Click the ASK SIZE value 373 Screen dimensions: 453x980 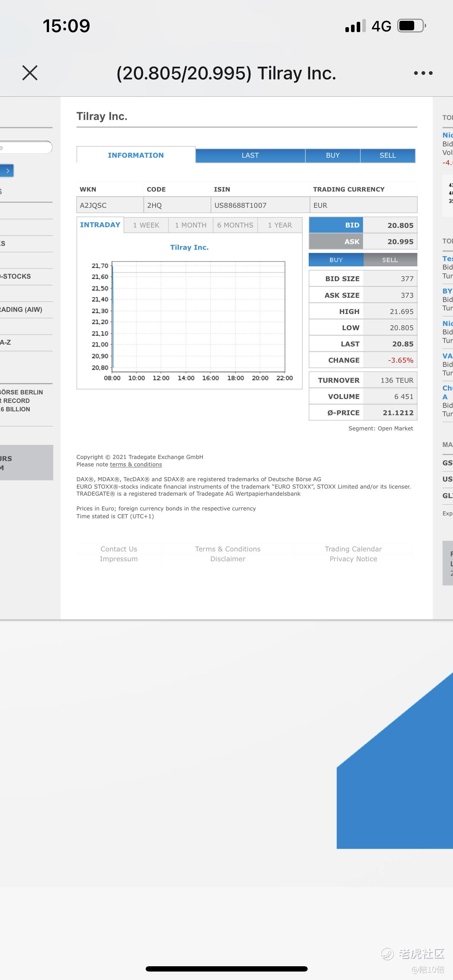click(x=407, y=295)
